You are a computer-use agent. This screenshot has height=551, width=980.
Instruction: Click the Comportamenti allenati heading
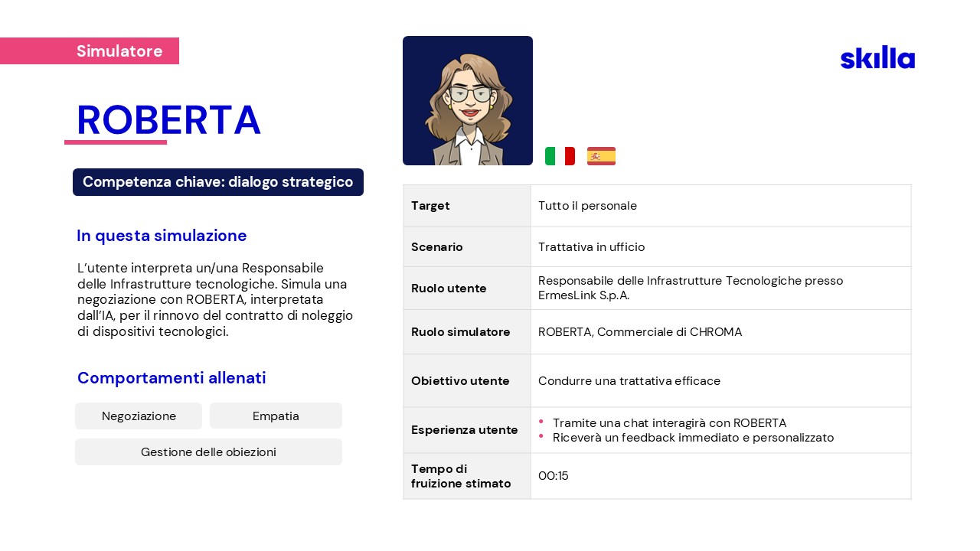[x=171, y=378]
